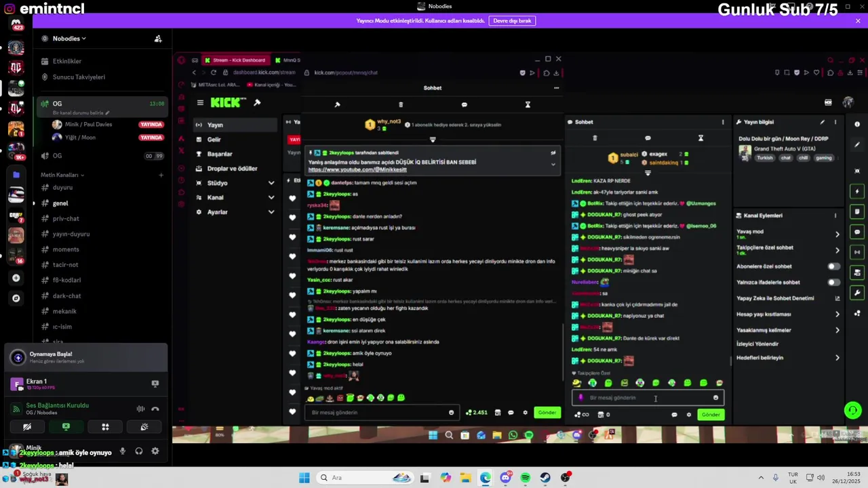The width and height of the screenshot is (868, 488).
Task: Switch to the Stream - Kick Dashboard browser tab
Action: point(235,60)
